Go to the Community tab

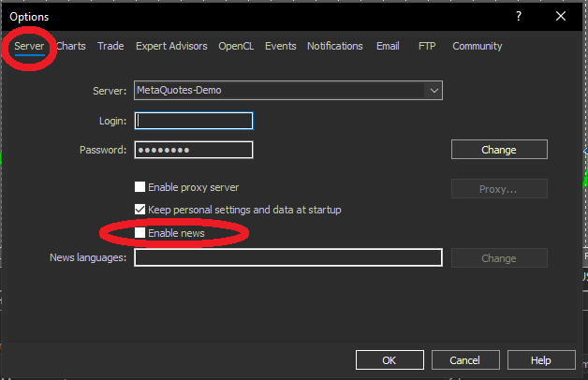coord(478,46)
